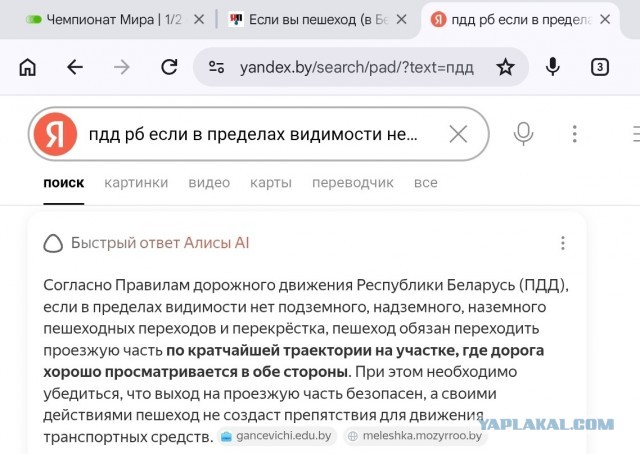Reload the current page
Image resolution: width=640 pixels, height=454 pixels.
tap(169, 67)
